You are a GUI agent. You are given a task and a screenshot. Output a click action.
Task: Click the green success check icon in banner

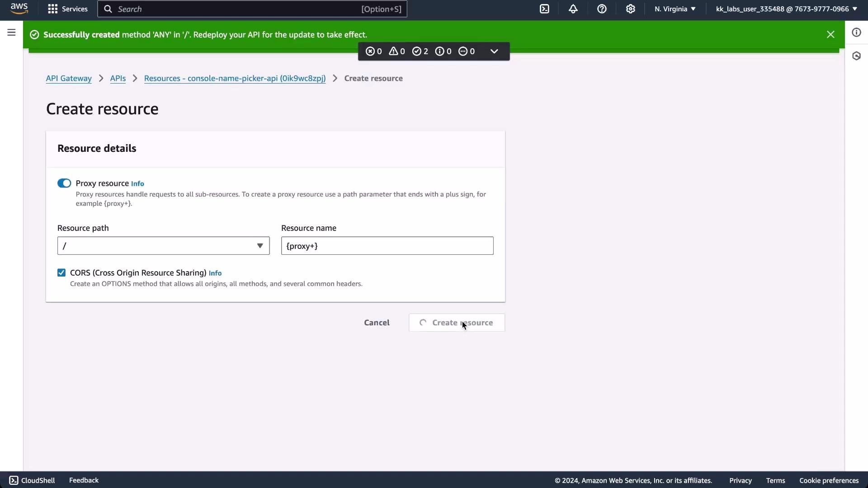(x=34, y=35)
